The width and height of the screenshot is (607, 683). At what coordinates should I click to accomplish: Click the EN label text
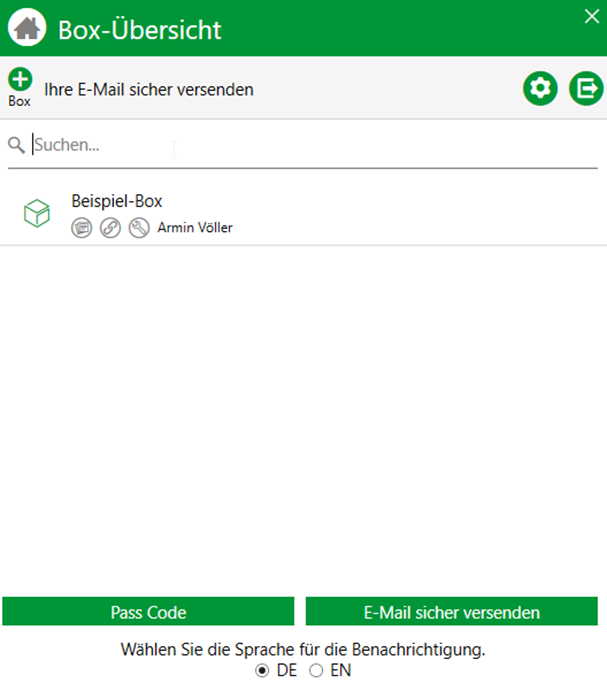click(x=341, y=670)
